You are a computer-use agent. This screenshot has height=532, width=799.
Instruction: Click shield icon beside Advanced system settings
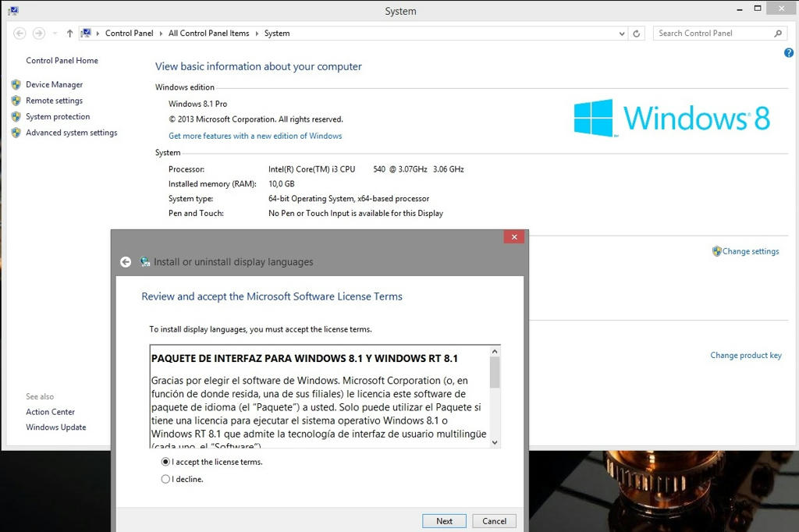(16, 133)
